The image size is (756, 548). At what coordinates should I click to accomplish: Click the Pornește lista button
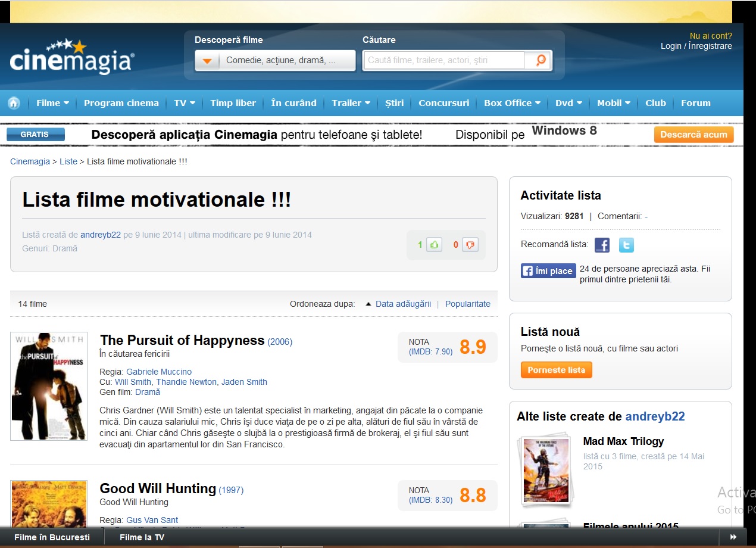pyautogui.click(x=556, y=370)
